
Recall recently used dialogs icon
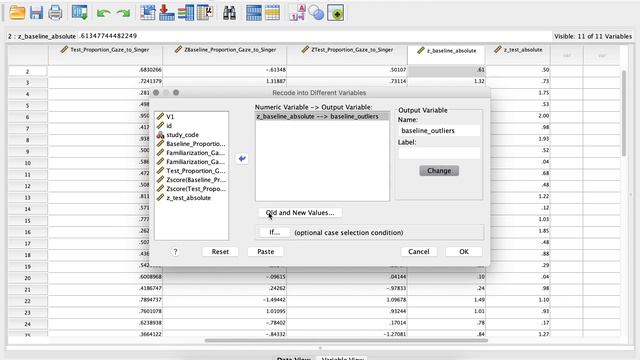tap(80, 13)
